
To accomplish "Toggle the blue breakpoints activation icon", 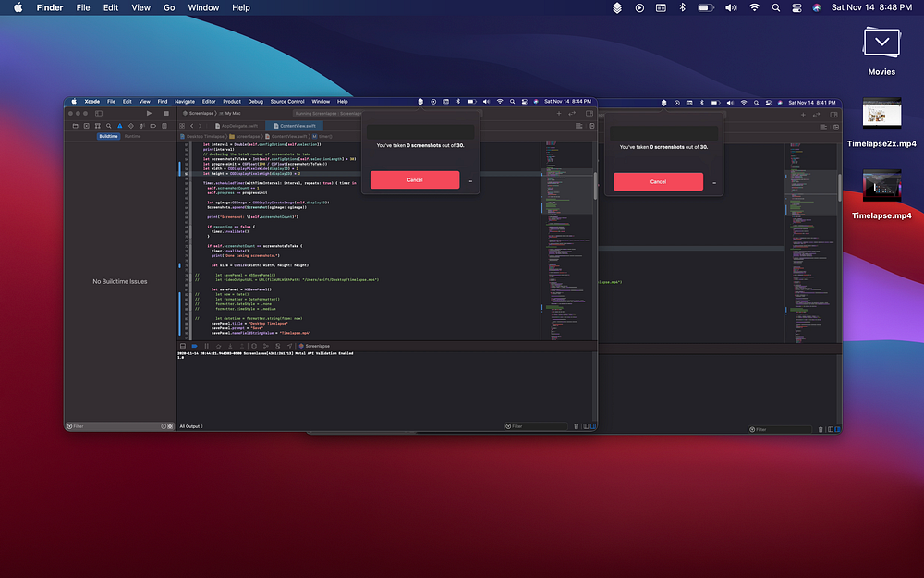I will 194,346.
